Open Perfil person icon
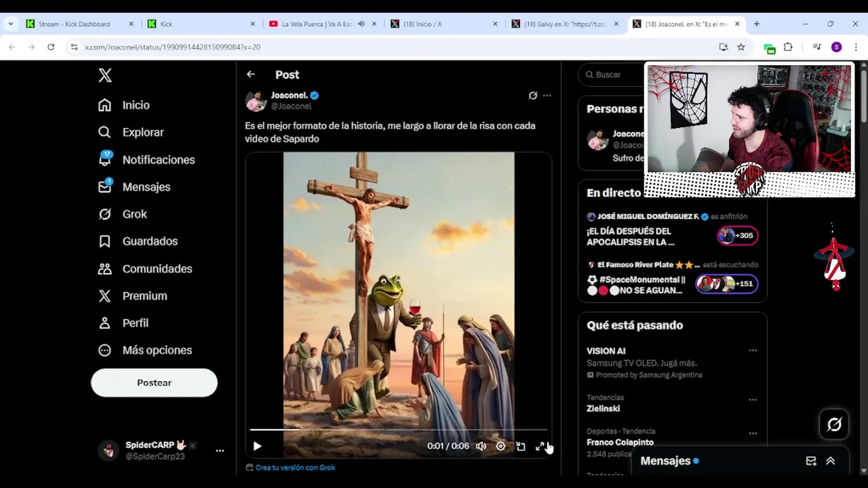This screenshot has height=488, width=868. click(x=104, y=323)
